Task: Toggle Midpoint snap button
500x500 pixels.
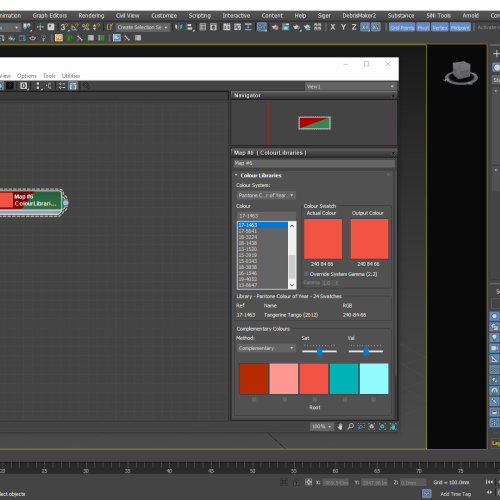Action: pos(460,27)
